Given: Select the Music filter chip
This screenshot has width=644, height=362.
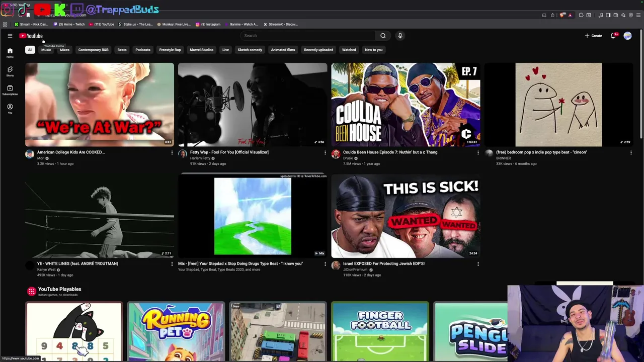Looking at the screenshot, I should tap(46, 50).
